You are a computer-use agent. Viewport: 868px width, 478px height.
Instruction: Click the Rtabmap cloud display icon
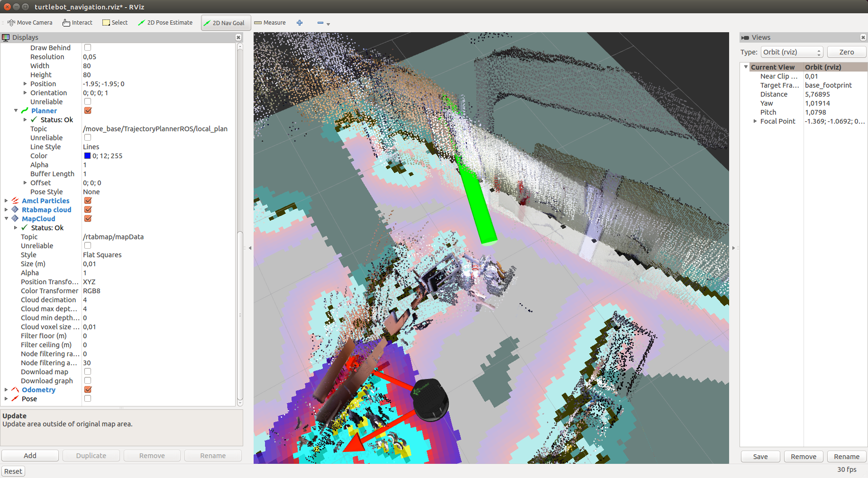pyautogui.click(x=15, y=210)
